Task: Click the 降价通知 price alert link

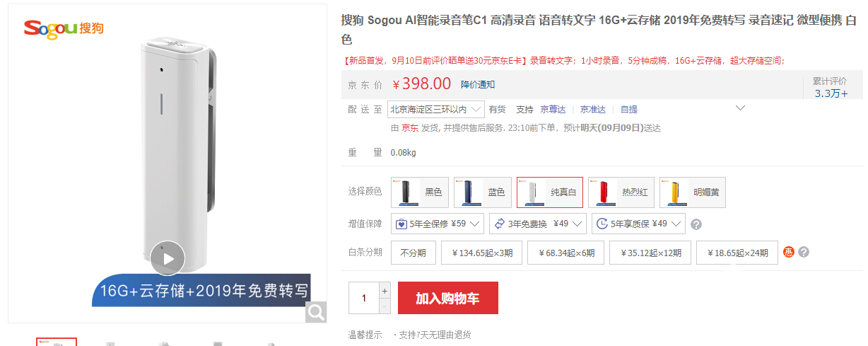Action: pos(478,84)
